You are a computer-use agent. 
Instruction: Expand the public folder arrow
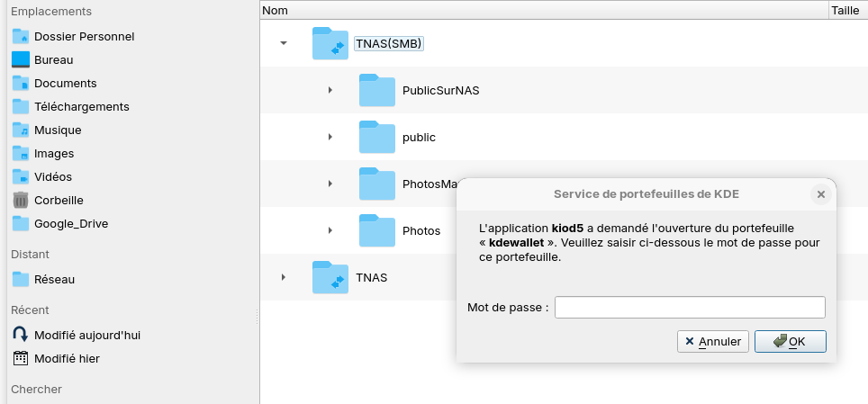click(330, 137)
